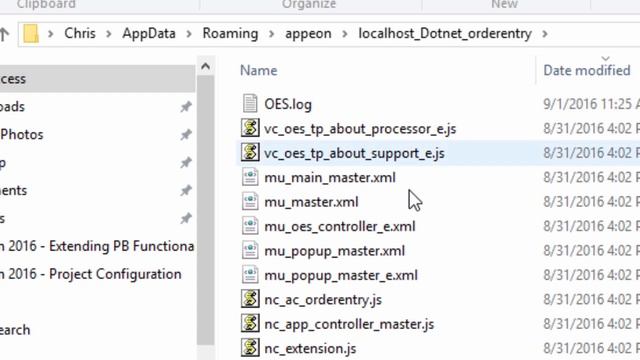640x360 pixels.
Task: Open Photos item in navigation pane
Action: coord(22,134)
